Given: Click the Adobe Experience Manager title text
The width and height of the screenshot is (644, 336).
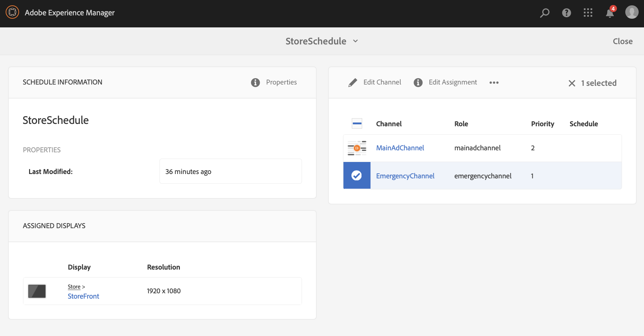Looking at the screenshot, I should (70, 13).
